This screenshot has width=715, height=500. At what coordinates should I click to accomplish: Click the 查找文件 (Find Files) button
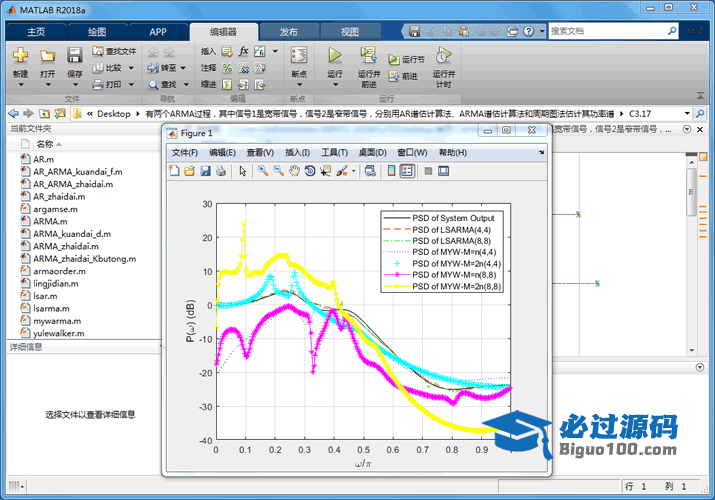point(114,51)
